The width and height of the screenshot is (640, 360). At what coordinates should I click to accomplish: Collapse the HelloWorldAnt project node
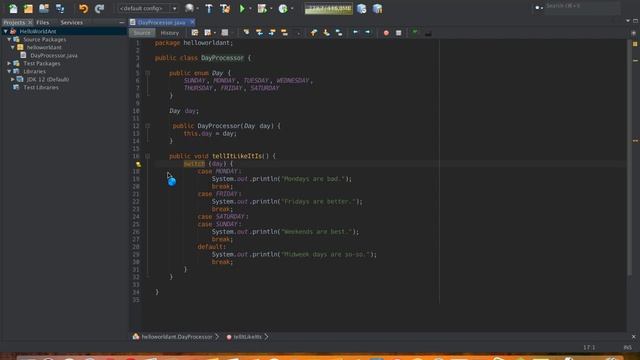pyautogui.click(x=5, y=31)
